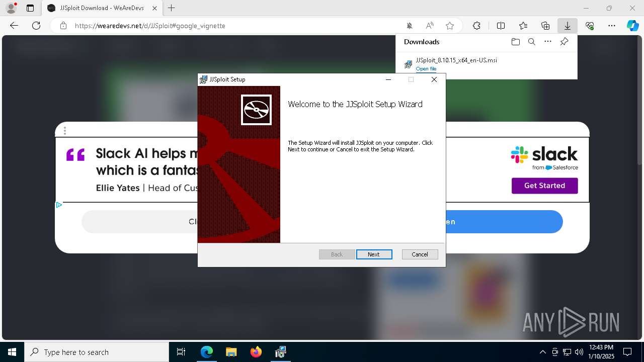Image resolution: width=644 pixels, height=362 pixels.
Task: Open Firefox from taskbar
Action: tap(256, 352)
